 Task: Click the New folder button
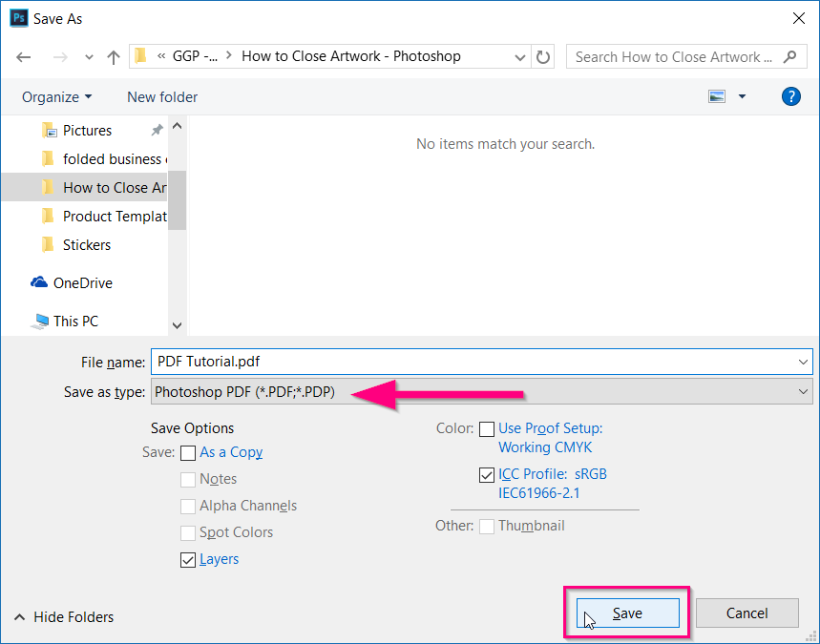click(161, 96)
